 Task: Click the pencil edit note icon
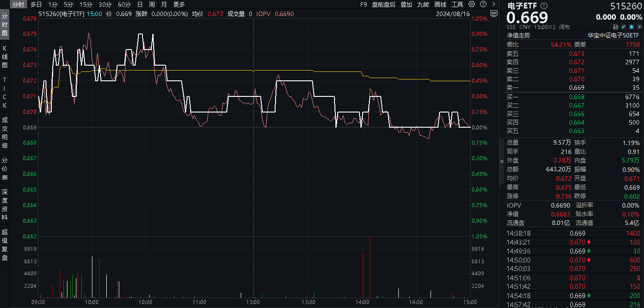(623, 27)
